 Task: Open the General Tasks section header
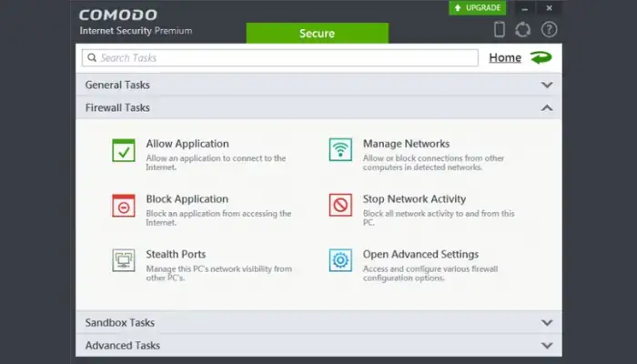point(318,85)
